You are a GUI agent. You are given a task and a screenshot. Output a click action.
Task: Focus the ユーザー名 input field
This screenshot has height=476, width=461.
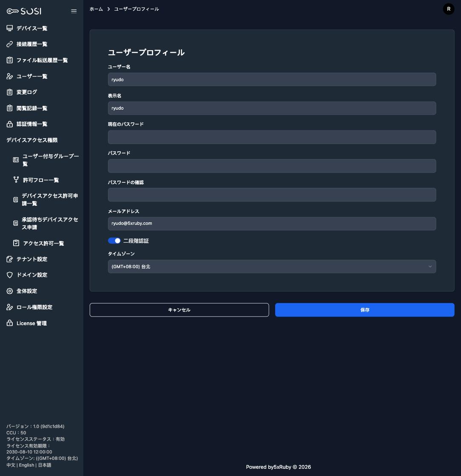272,79
